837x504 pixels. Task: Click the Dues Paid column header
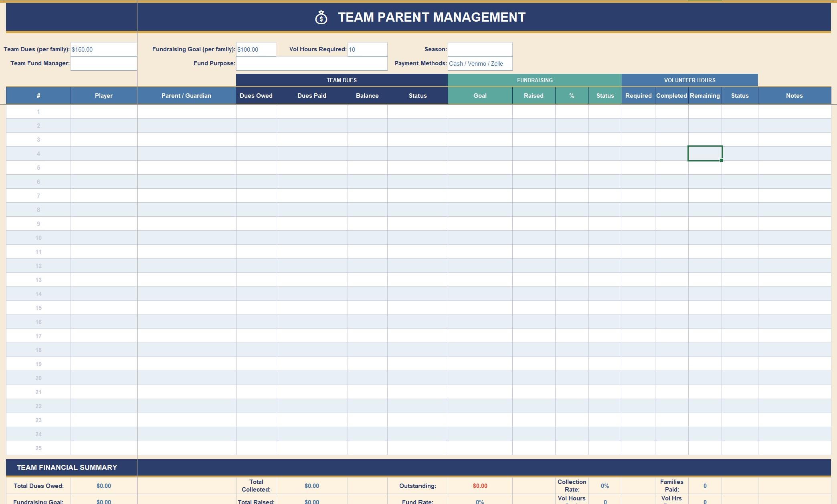[312, 96]
